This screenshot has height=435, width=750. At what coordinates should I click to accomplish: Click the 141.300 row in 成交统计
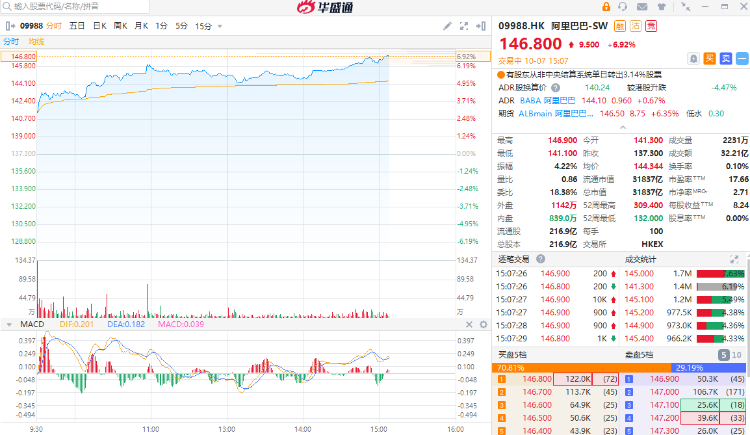pyautogui.click(x=684, y=287)
